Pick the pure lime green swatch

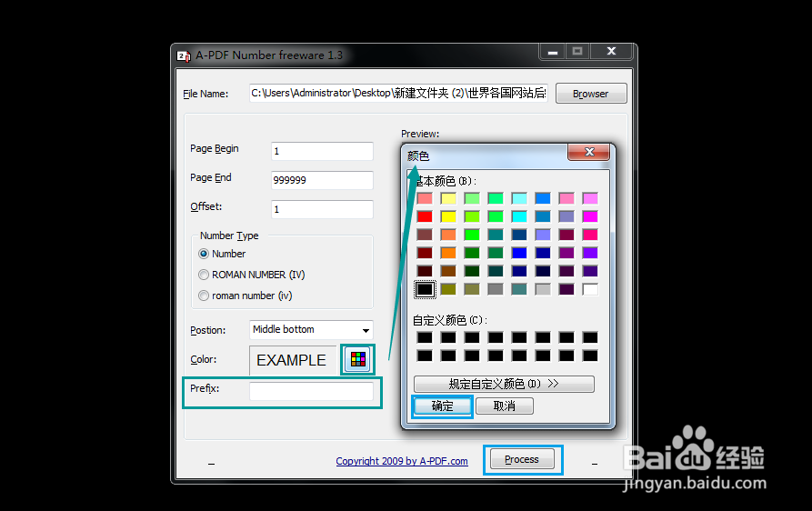click(472, 235)
